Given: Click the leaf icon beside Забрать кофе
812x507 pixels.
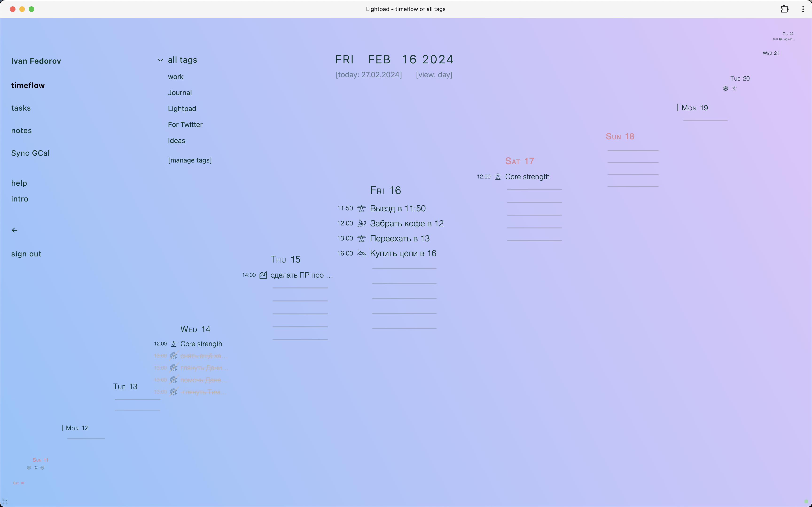Looking at the screenshot, I should pyautogui.click(x=361, y=223).
